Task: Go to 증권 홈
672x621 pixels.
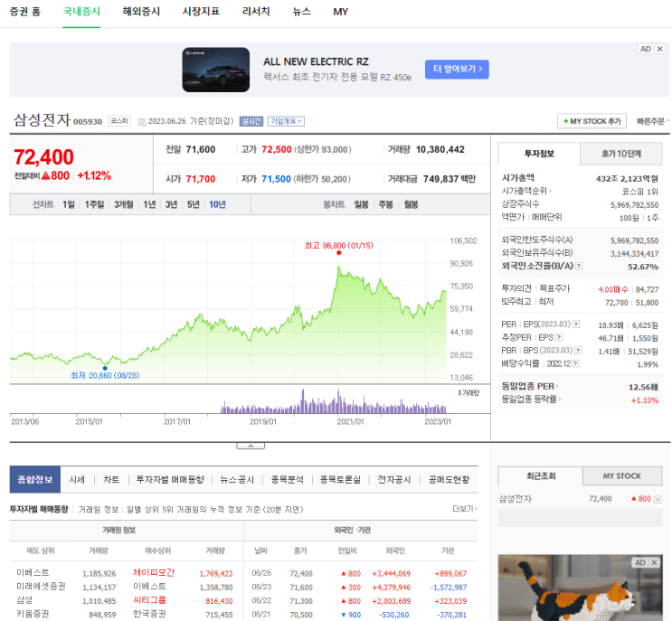Action: point(24,12)
